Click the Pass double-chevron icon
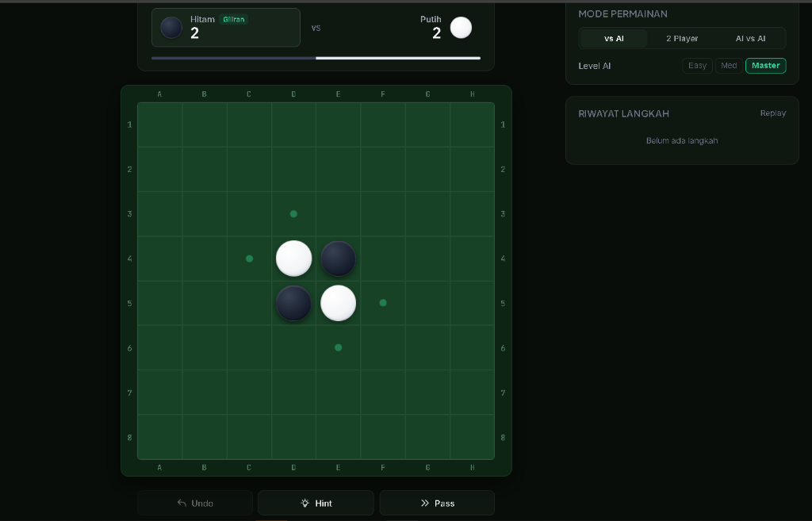This screenshot has height=521, width=812. click(x=425, y=503)
